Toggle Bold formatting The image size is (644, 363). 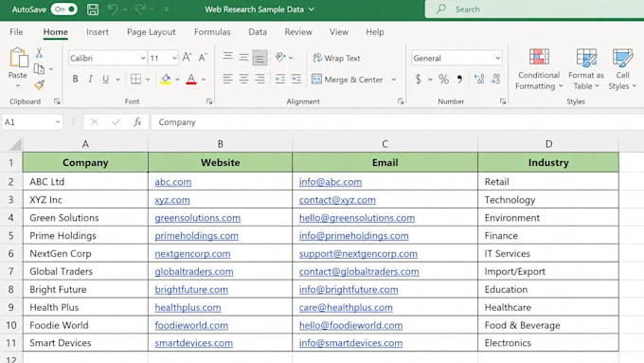tap(75, 79)
